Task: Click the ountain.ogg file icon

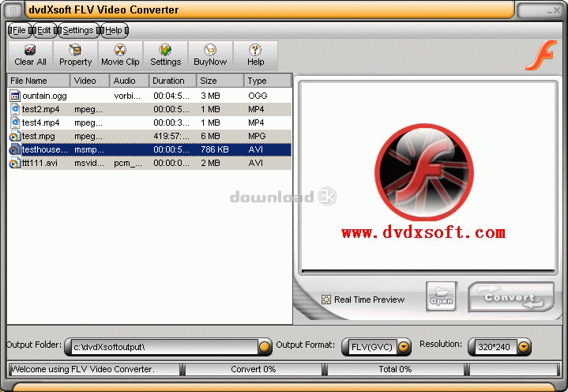Action: click(x=15, y=96)
